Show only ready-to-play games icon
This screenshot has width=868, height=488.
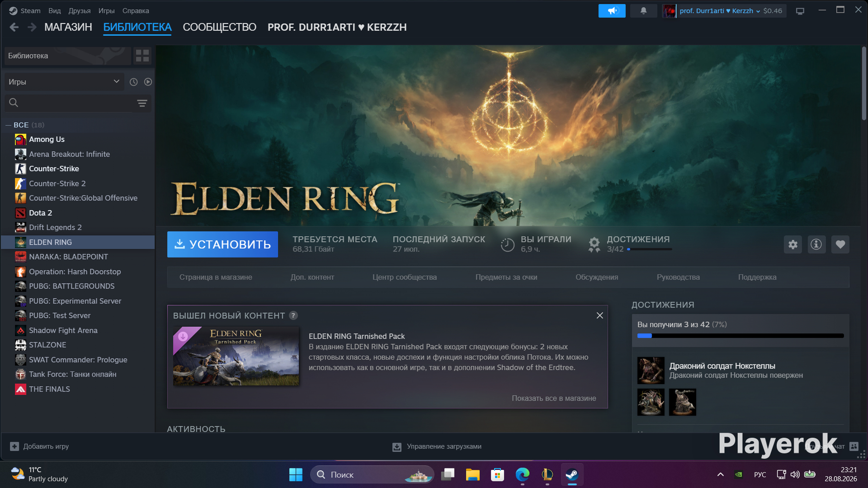148,82
